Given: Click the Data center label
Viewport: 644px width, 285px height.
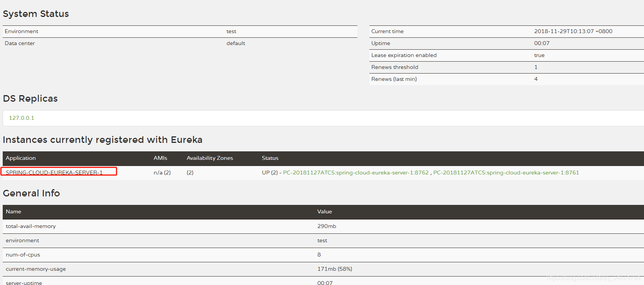Looking at the screenshot, I should click(20, 43).
